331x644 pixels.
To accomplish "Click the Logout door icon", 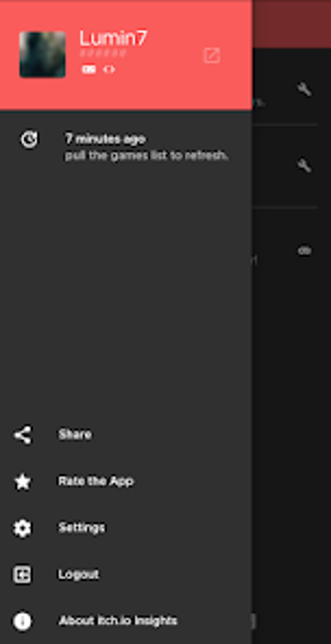I will pyautogui.click(x=22, y=575).
